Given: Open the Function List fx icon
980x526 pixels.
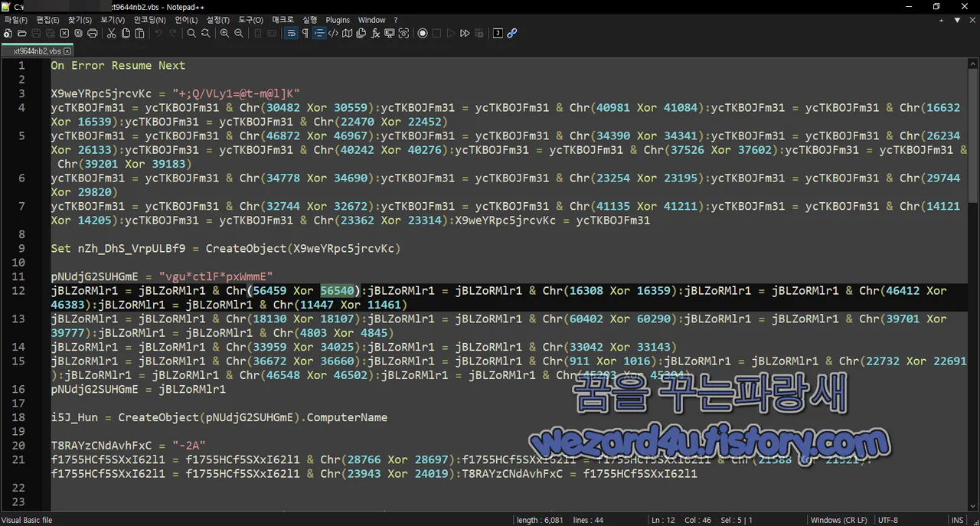Looking at the screenshot, I should pyautogui.click(x=375, y=34).
